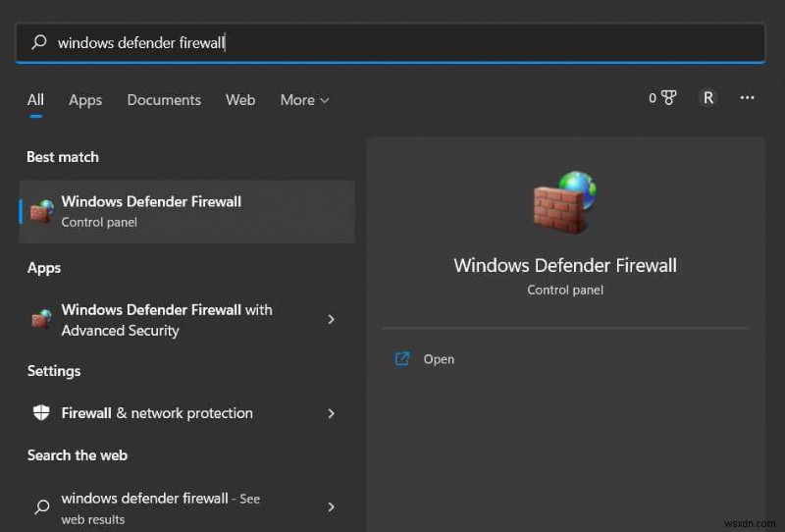See web results for windows defender firewall
The width and height of the screenshot is (785, 532).
[x=187, y=507]
